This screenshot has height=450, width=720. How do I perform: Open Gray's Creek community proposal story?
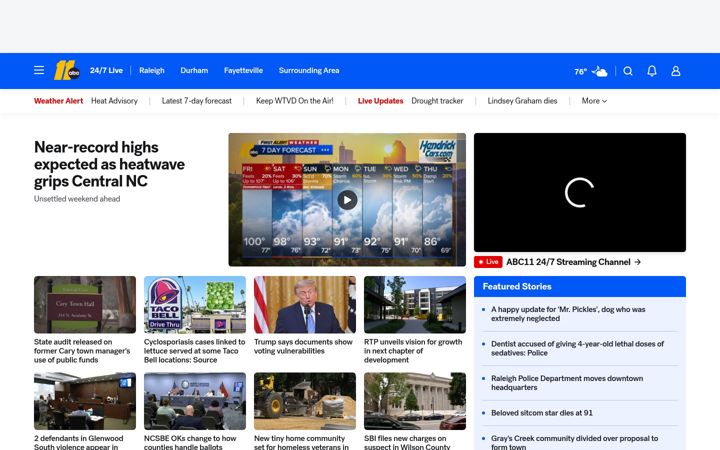(574, 443)
